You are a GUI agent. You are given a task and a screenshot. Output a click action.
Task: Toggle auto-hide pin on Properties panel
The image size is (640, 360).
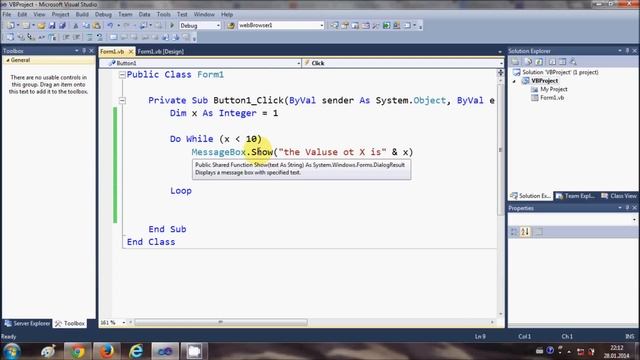point(627,208)
